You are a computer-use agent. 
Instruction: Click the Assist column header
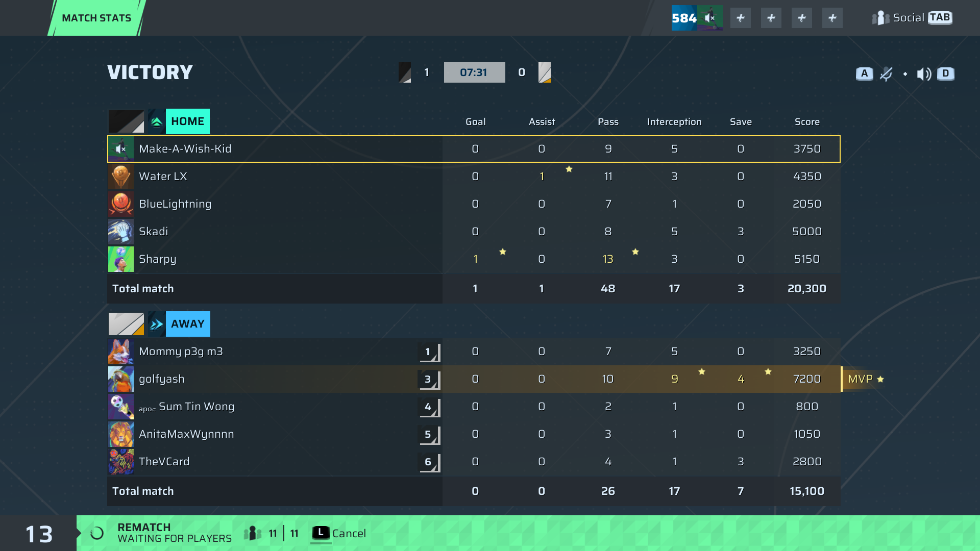point(542,122)
